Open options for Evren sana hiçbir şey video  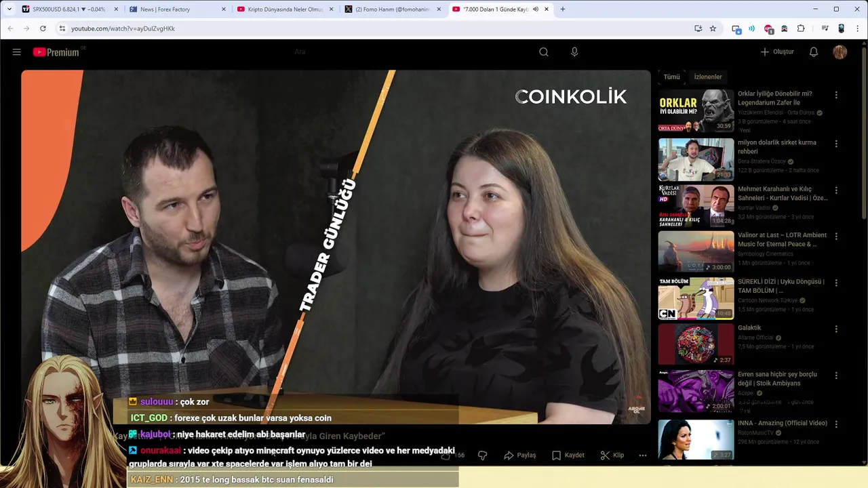pyautogui.click(x=836, y=375)
